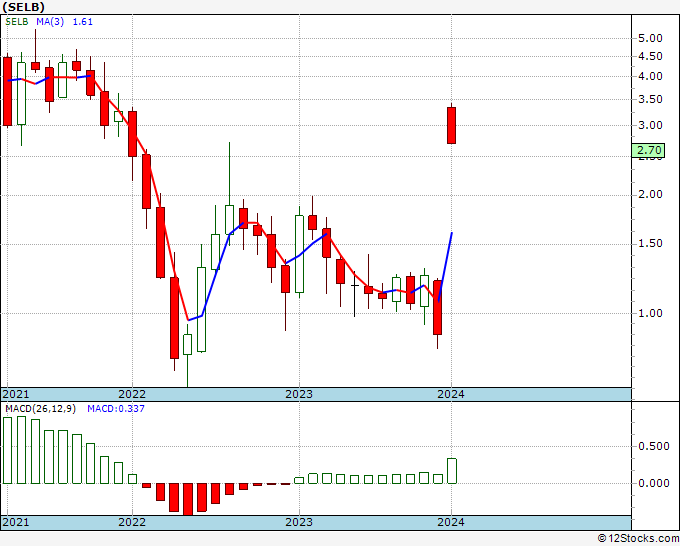
Task: Click the latest green MACD histogram bar
Action: [x=452, y=471]
